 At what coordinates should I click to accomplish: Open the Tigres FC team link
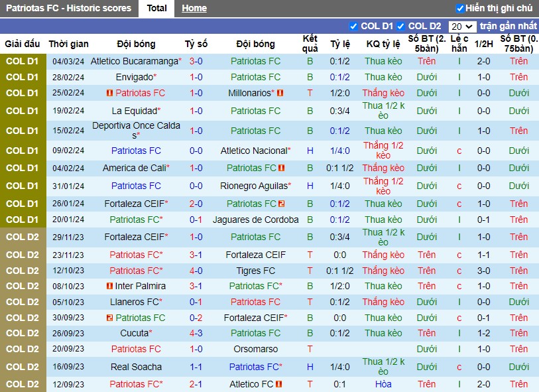(x=256, y=271)
